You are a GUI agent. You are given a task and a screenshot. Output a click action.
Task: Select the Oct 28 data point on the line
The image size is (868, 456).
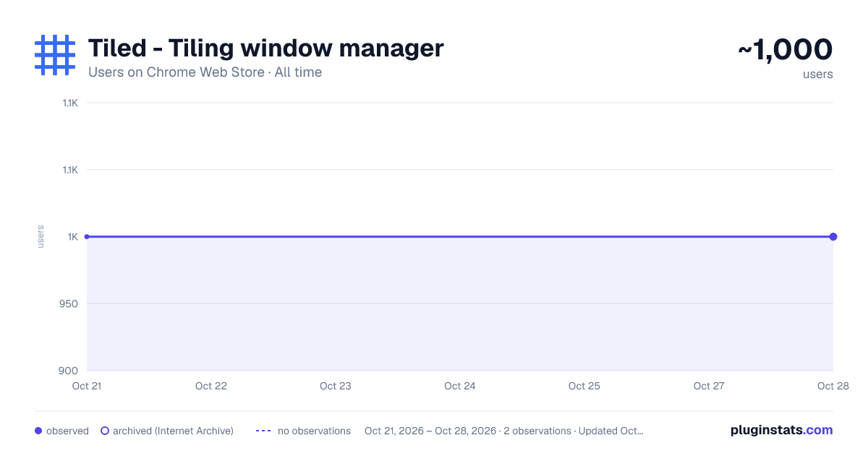[833, 237]
